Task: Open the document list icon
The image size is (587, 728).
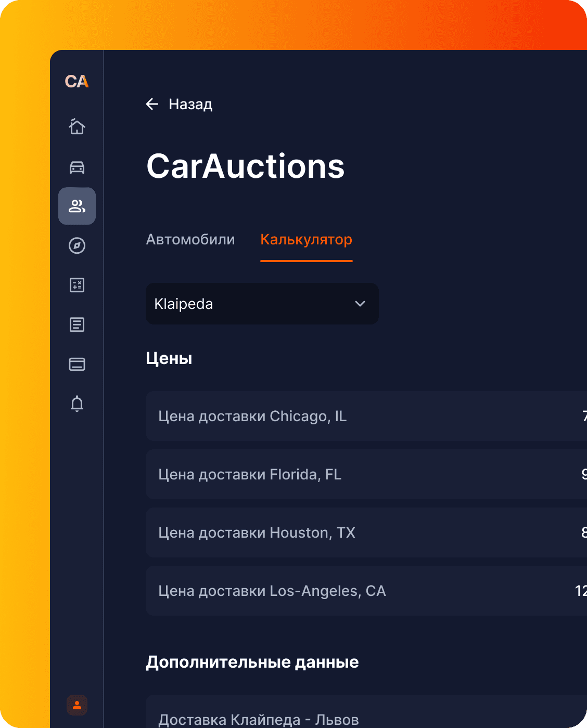Action: (x=77, y=325)
